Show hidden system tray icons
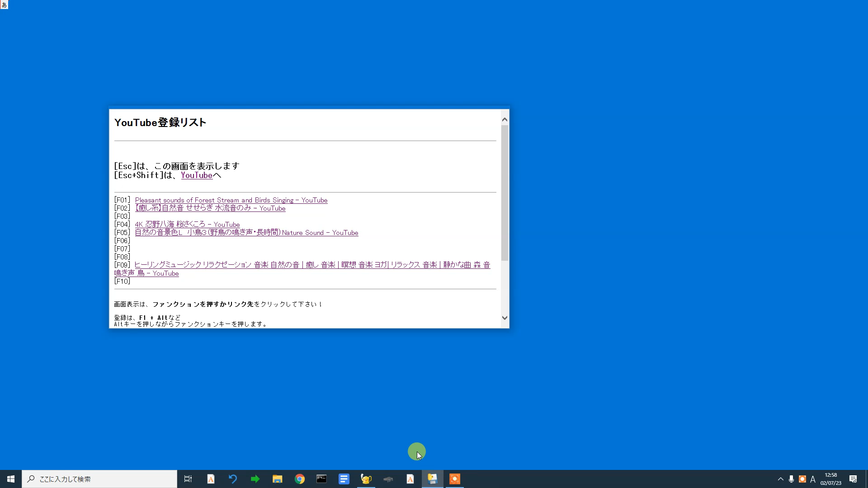 (780, 479)
